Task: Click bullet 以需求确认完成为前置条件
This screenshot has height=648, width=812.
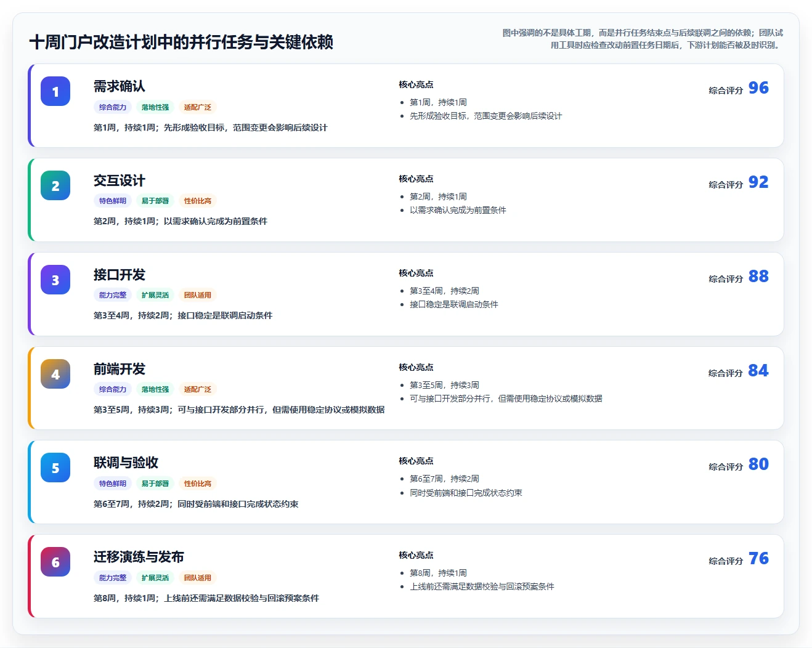Action: (458, 210)
